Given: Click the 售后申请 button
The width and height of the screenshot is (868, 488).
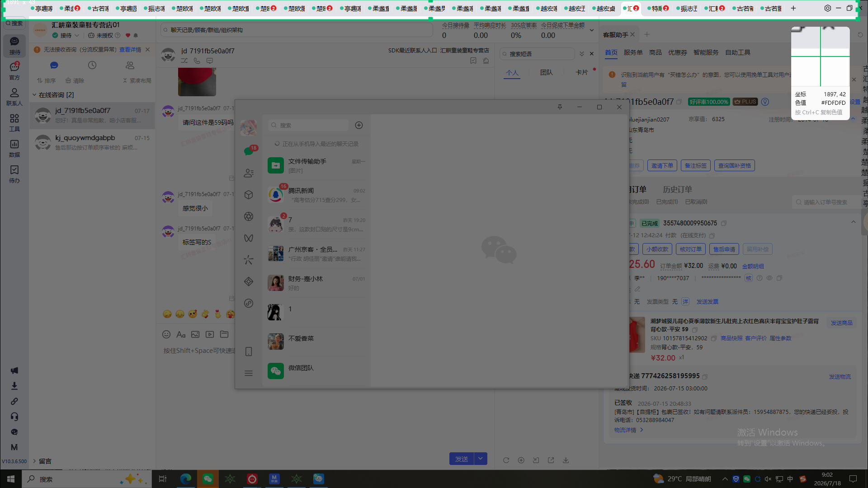Looking at the screenshot, I should click(x=724, y=249).
